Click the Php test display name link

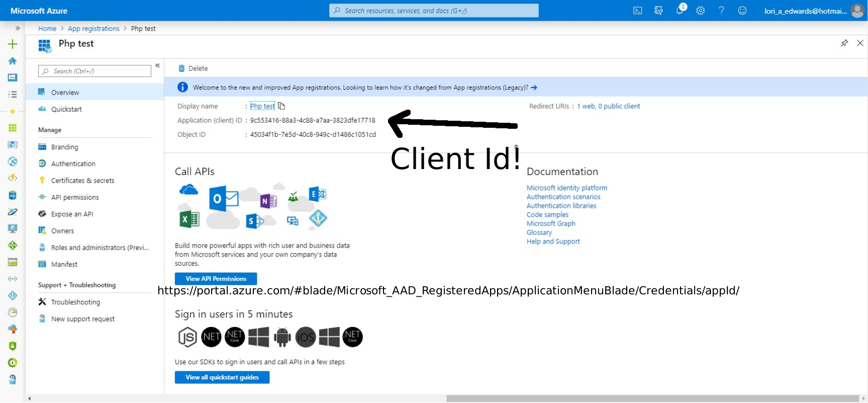[x=262, y=106]
